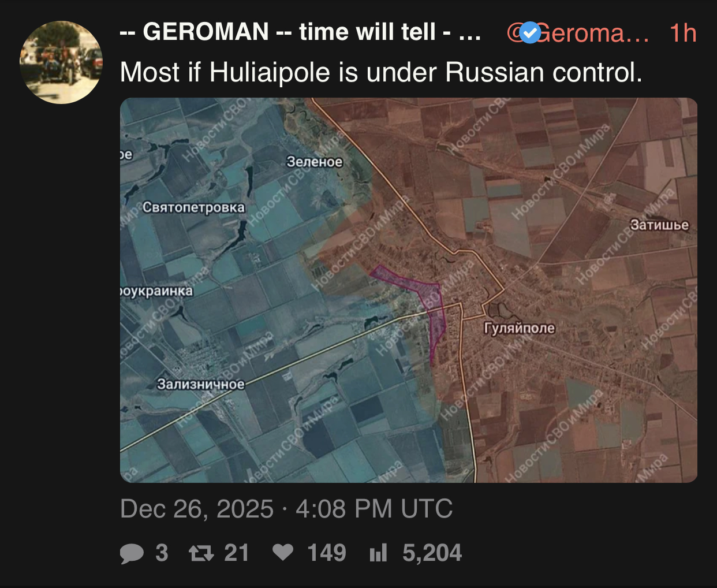Click the Гуляйполе label on map

tap(519, 328)
